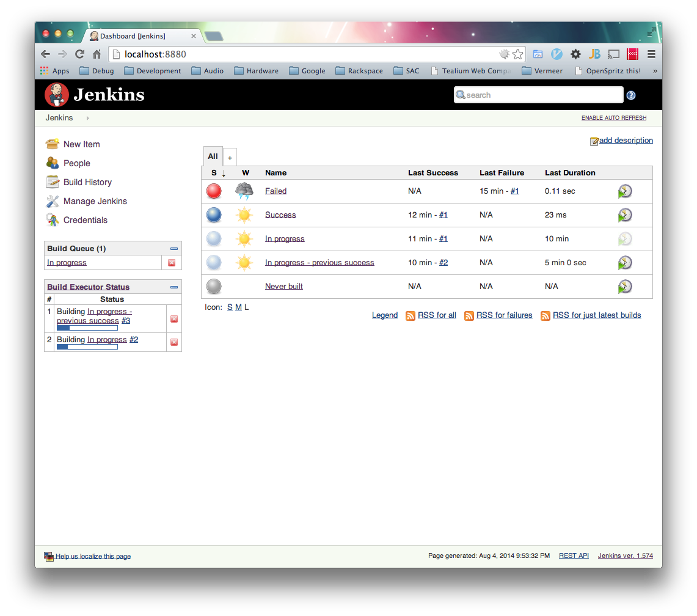Open build #3 on executor 1
This screenshot has height=616, width=697.
pyautogui.click(x=126, y=320)
